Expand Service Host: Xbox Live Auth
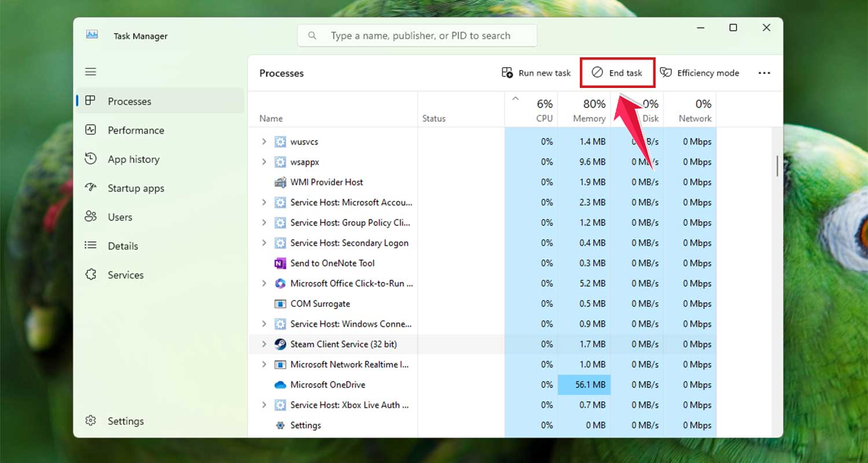This screenshot has width=868, height=463. [x=264, y=405]
